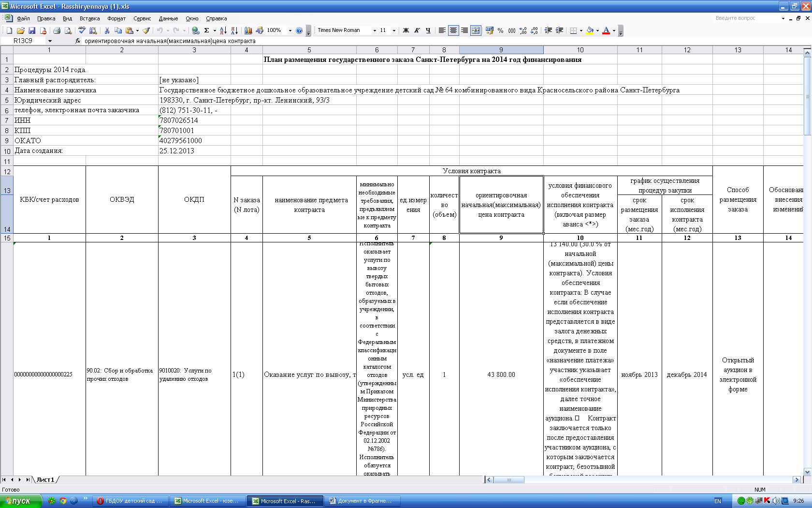
Task: Apply currency format to the cell
Action: click(x=489, y=30)
